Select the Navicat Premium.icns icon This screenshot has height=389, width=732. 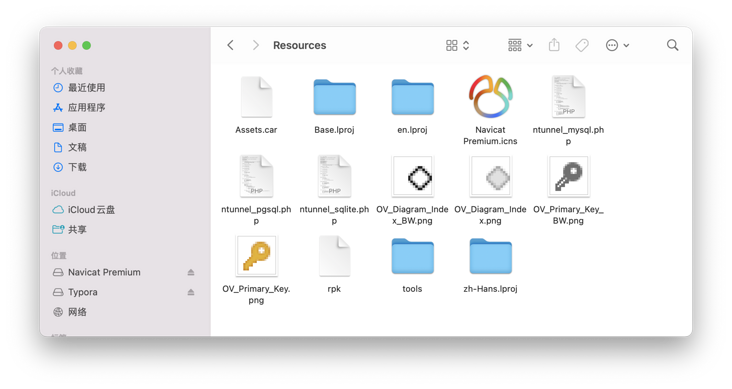click(x=490, y=97)
